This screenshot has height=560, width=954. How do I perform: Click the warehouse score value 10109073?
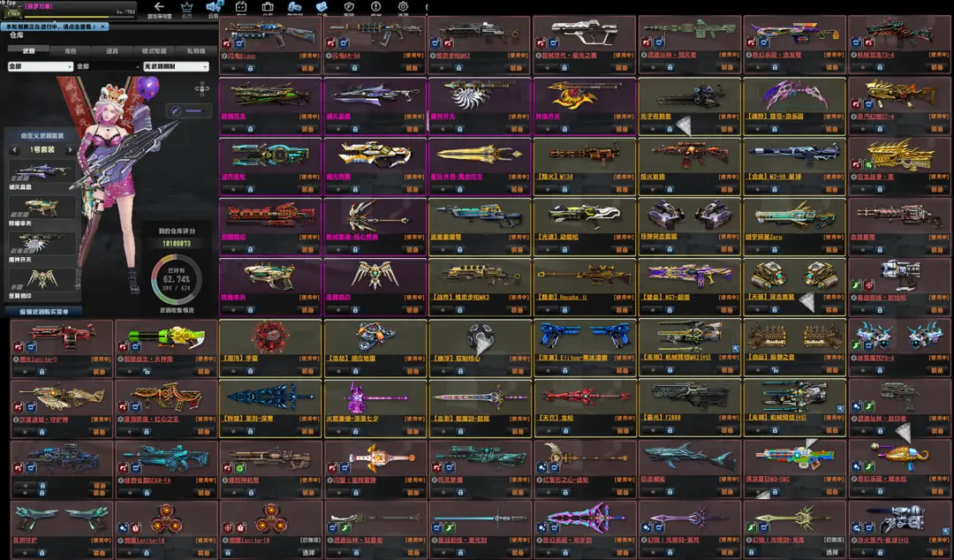pyautogui.click(x=177, y=244)
